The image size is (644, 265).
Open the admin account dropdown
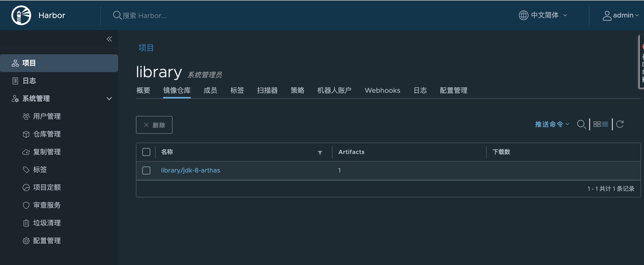(x=621, y=15)
